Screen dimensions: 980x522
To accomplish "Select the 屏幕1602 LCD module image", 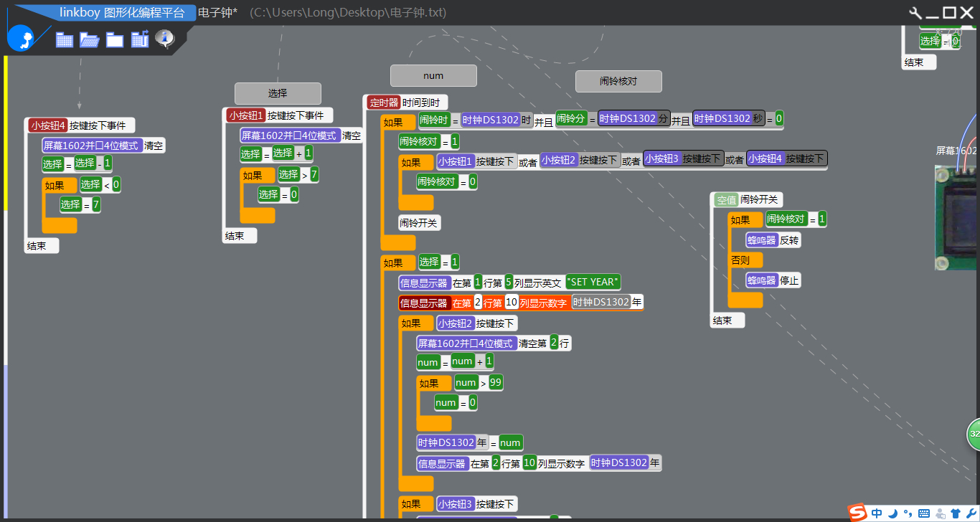I will click(957, 217).
